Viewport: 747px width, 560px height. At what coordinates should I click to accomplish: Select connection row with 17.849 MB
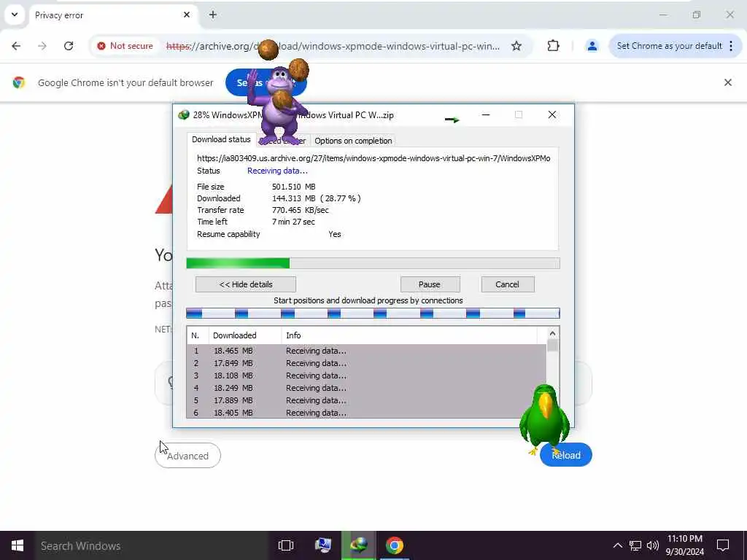tap(366, 363)
